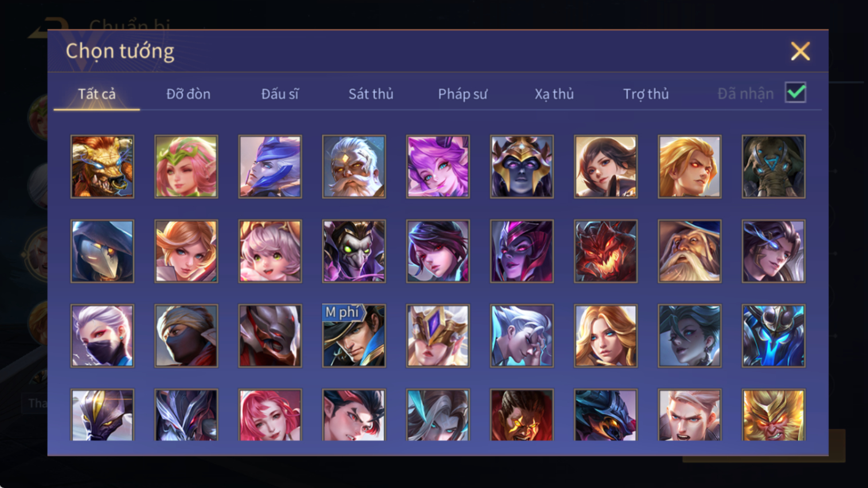Choose the masked white-haired ninja woman
The width and height of the screenshot is (868, 488).
[x=102, y=336]
